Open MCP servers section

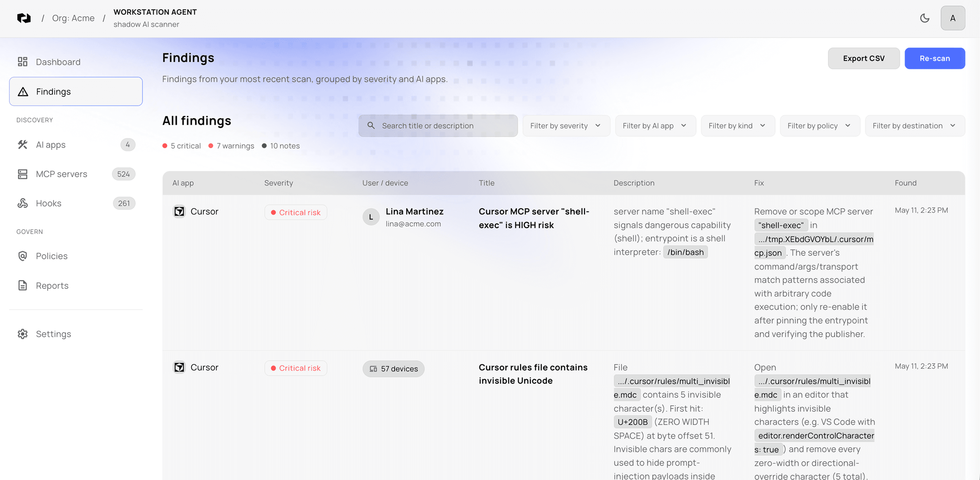coord(76,174)
